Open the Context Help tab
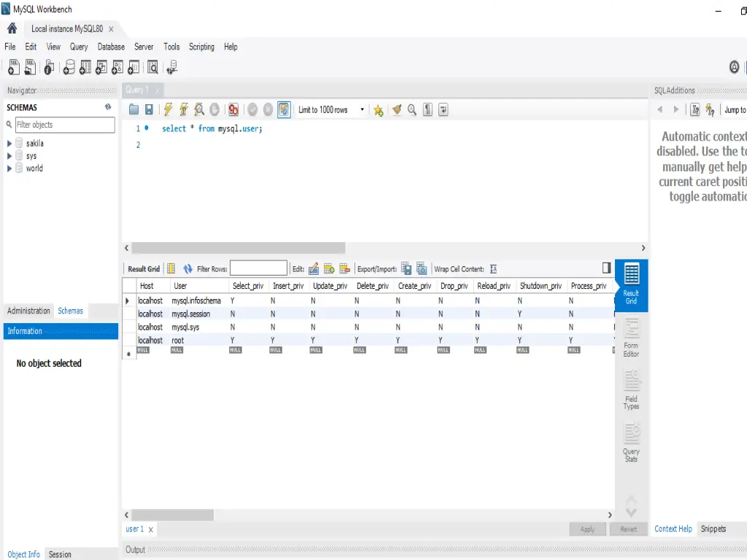747x560 pixels. click(x=673, y=529)
